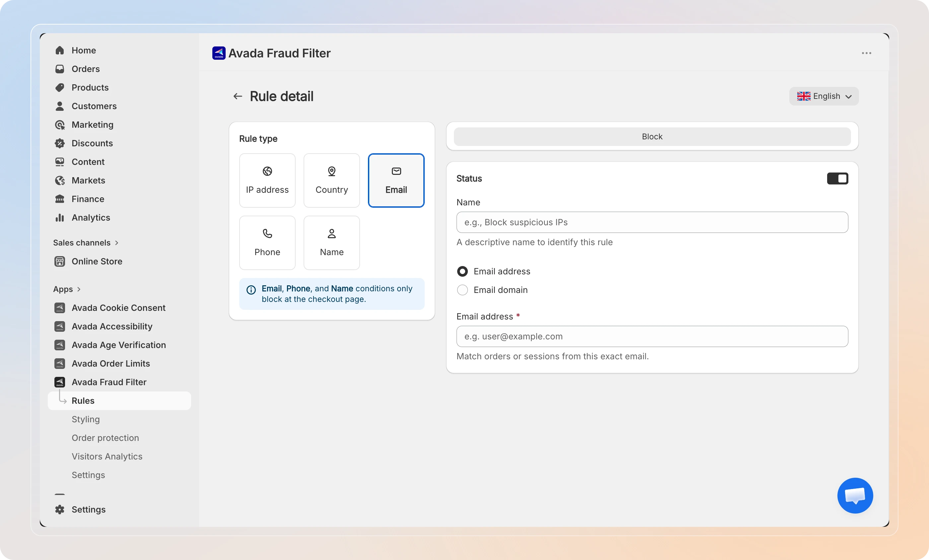Image resolution: width=929 pixels, height=560 pixels.
Task: Expand the Sales channels section
Action: click(x=86, y=243)
